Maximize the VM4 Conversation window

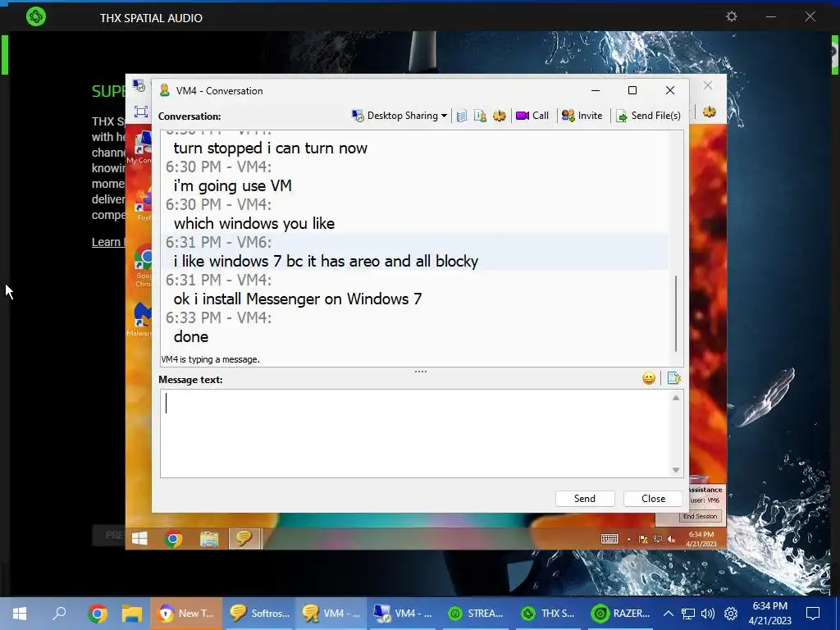point(632,90)
